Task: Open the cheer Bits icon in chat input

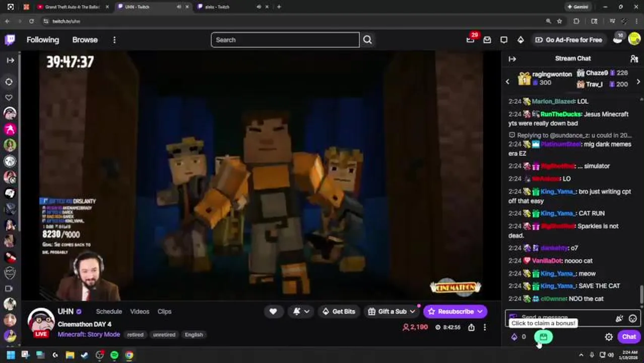Action: (619, 319)
